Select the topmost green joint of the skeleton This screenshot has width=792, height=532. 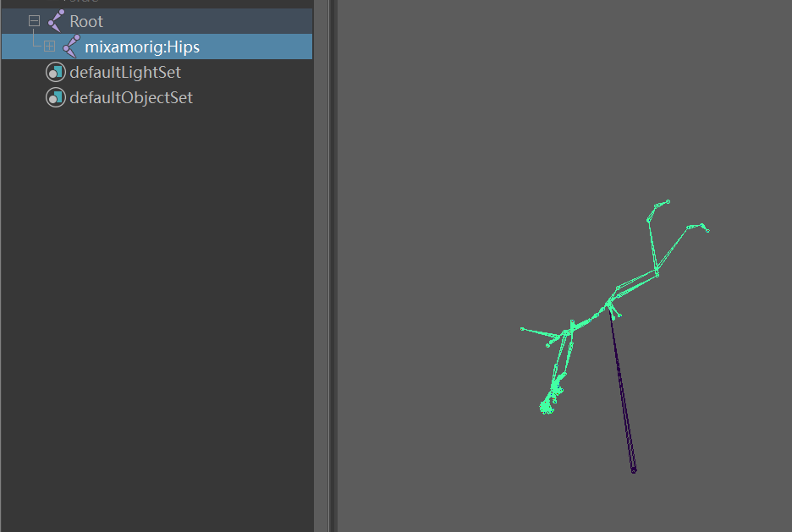point(668,202)
